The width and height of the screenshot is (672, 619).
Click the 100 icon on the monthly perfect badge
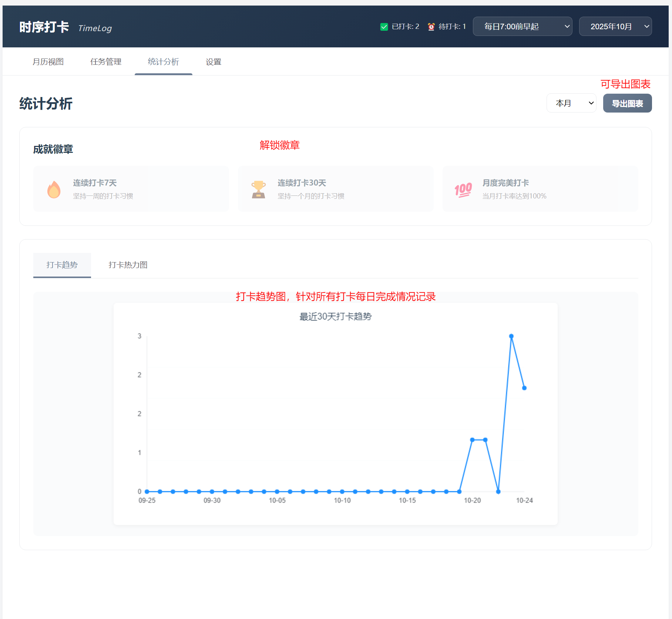point(463,190)
